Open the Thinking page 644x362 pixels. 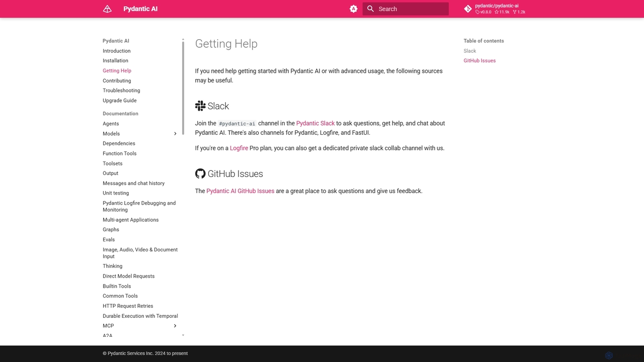[113, 266]
